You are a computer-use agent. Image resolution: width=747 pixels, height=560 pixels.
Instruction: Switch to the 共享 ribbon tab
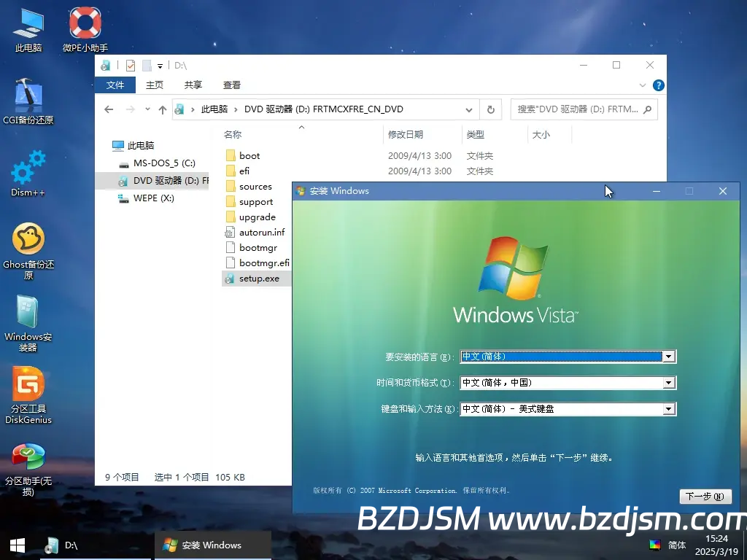point(193,85)
